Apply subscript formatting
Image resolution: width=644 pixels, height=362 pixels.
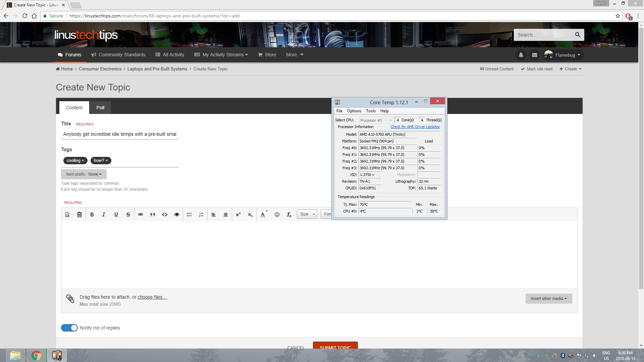click(250, 215)
